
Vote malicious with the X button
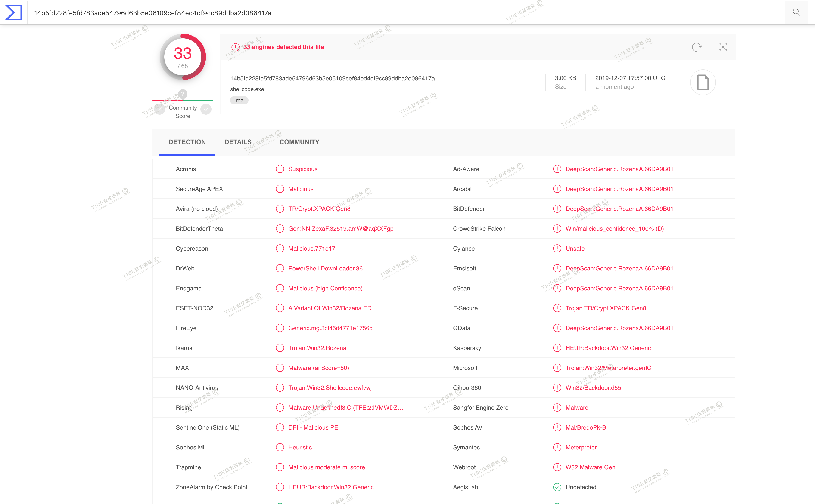point(160,109)
